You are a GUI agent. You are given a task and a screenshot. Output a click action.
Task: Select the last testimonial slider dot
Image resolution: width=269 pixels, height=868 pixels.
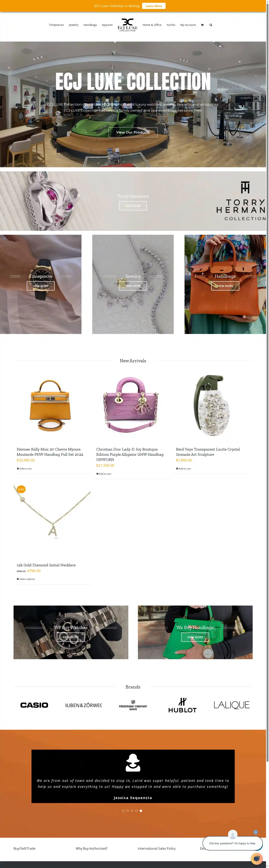pyautogui.click(x=141, y=811)
